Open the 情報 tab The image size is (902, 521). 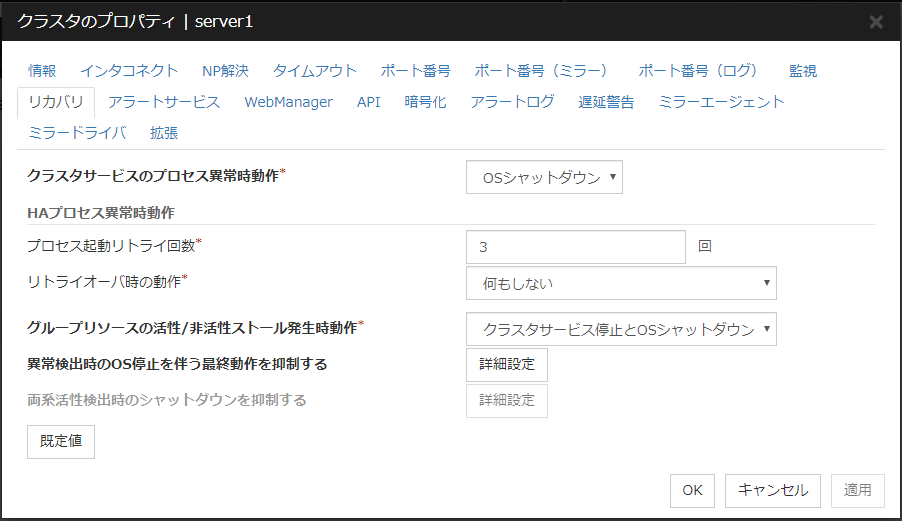click(x=42, y=71)
